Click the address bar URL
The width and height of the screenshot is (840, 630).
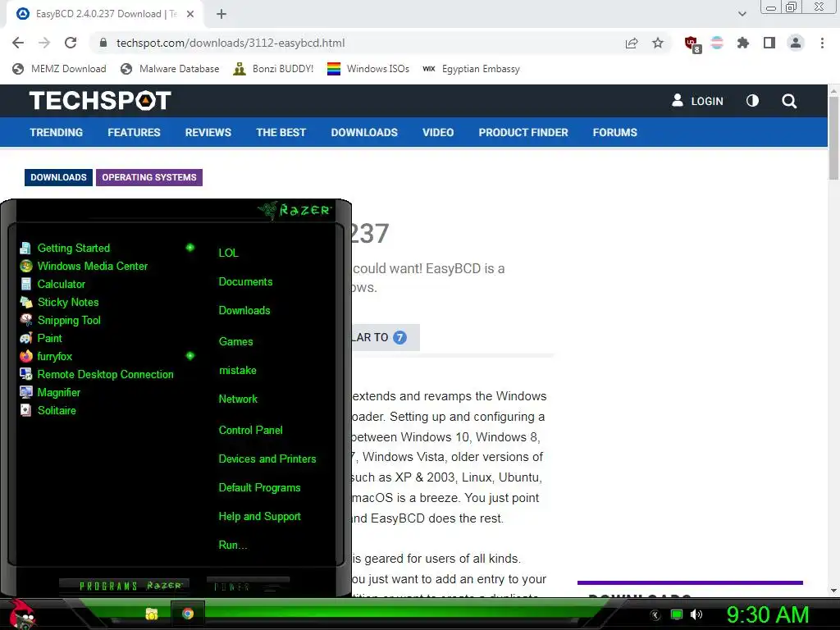(x=231, y=43)
